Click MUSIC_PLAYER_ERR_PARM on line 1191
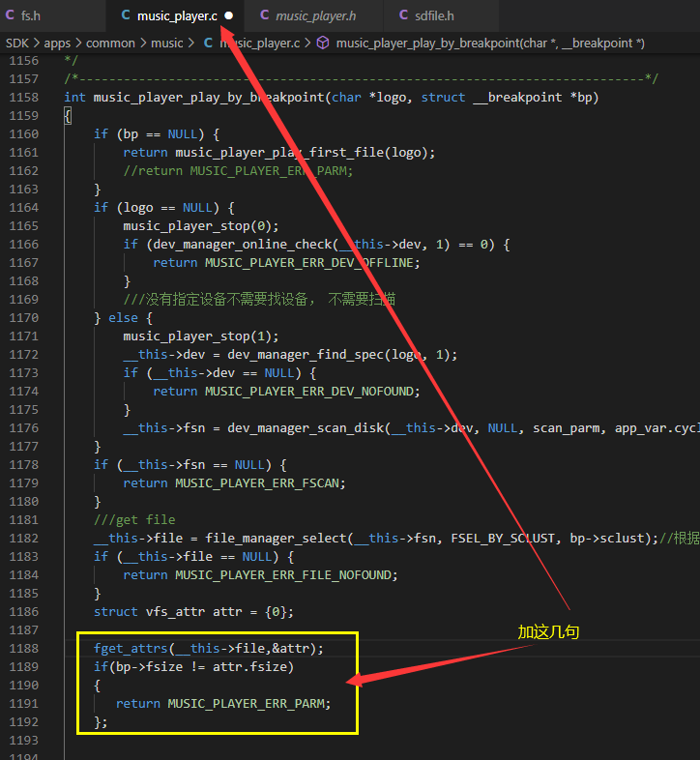This screenshot has width=700, height=760. click(x=246, y=704)
